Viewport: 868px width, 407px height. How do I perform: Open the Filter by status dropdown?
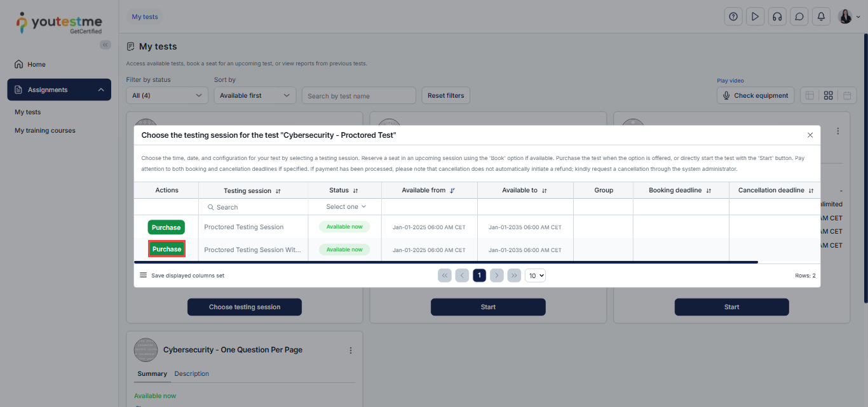[167, 95]
